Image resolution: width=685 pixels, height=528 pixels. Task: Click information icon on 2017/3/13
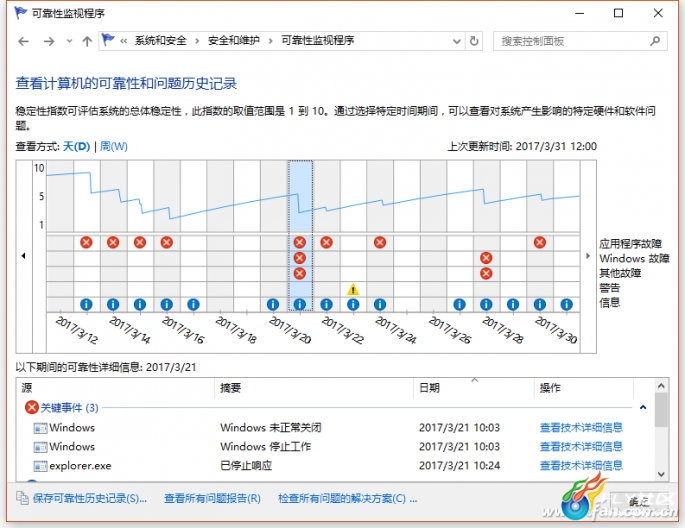point(86,304)
